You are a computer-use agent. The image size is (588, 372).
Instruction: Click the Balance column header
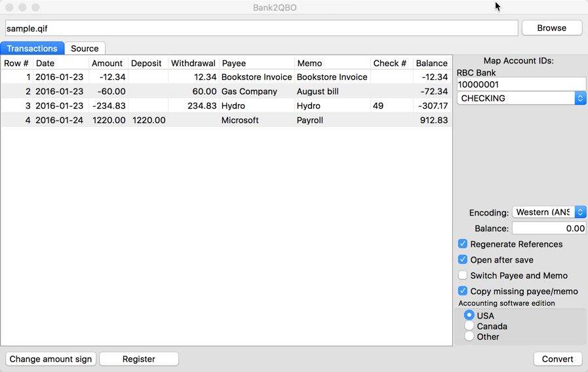pyautogui.click(x=431, y=63)
